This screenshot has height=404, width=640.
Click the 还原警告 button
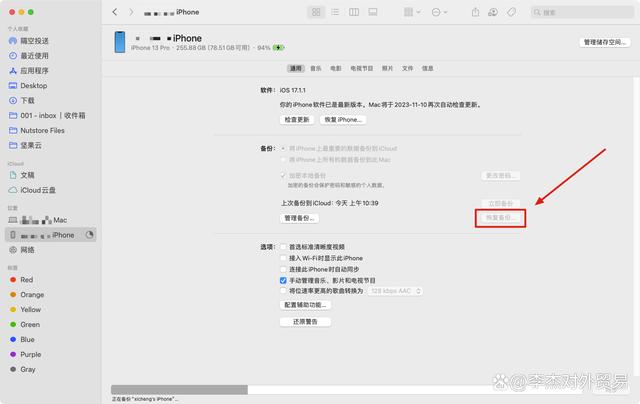pos(305,322)
